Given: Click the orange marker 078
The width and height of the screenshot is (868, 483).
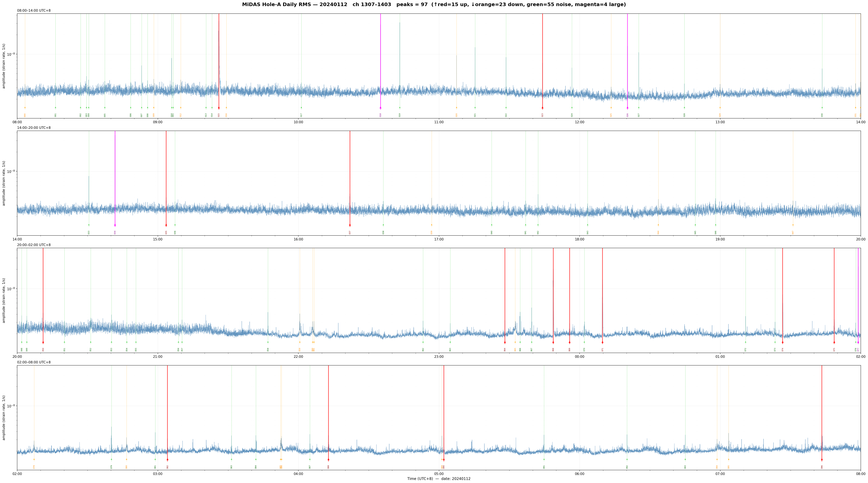Looking at the screenshot, I should tap(34, 459).
